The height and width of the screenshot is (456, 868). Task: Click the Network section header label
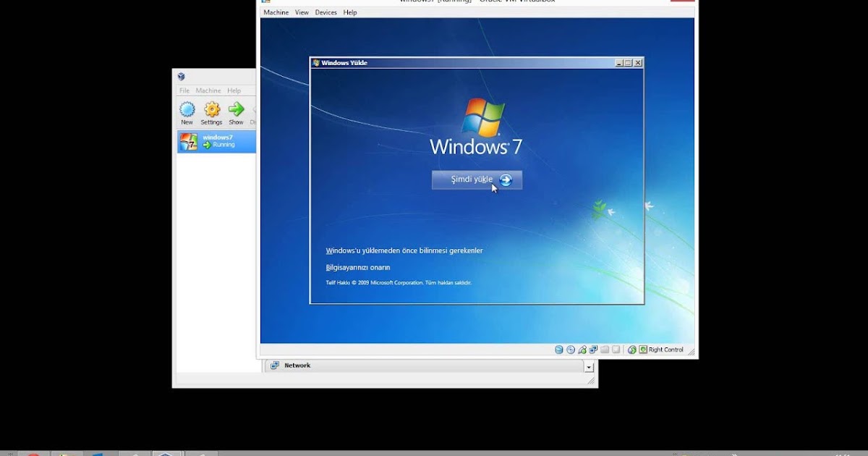297,366
